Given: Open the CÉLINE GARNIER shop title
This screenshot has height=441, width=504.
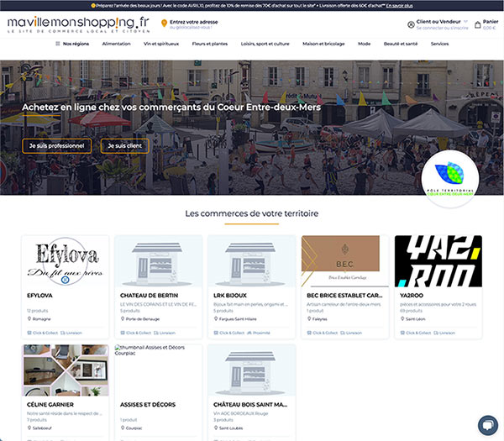Looking at the screenshot, I should (50, 404).
